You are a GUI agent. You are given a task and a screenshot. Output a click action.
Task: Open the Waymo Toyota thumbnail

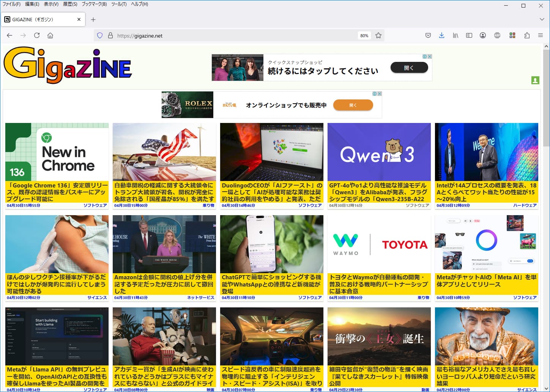(379, 244)
